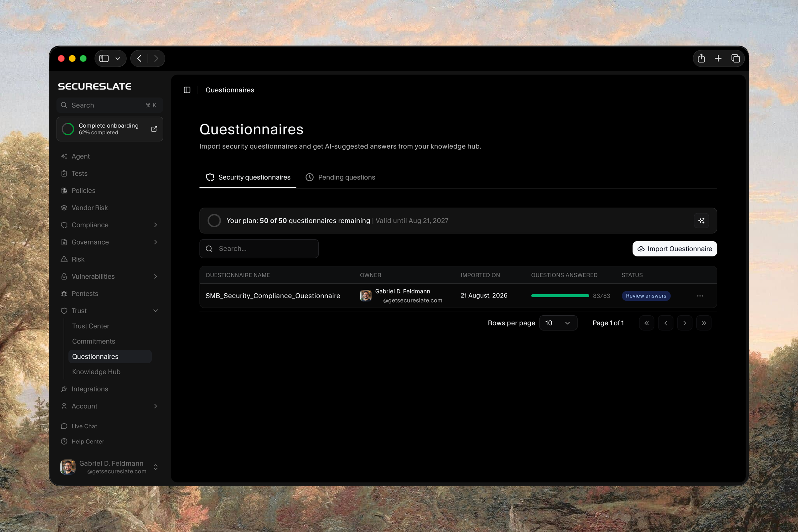Click the Pentests bug icon
Screen dimensions: 798x532
point(64,294)
